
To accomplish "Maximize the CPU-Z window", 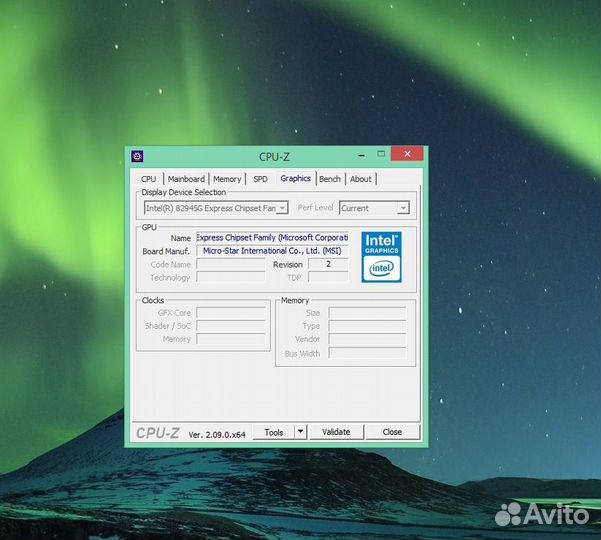I will 380,155.
